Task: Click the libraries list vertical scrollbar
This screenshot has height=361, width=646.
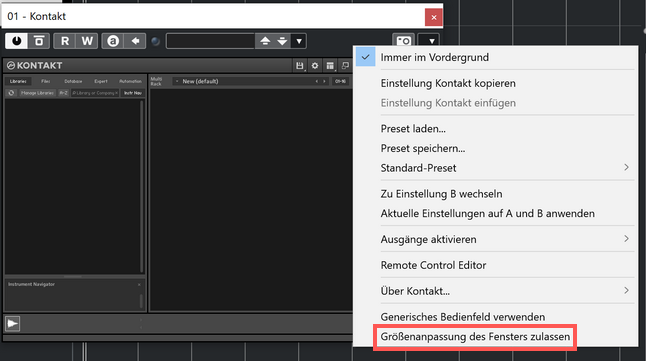Action: (142, 186)
